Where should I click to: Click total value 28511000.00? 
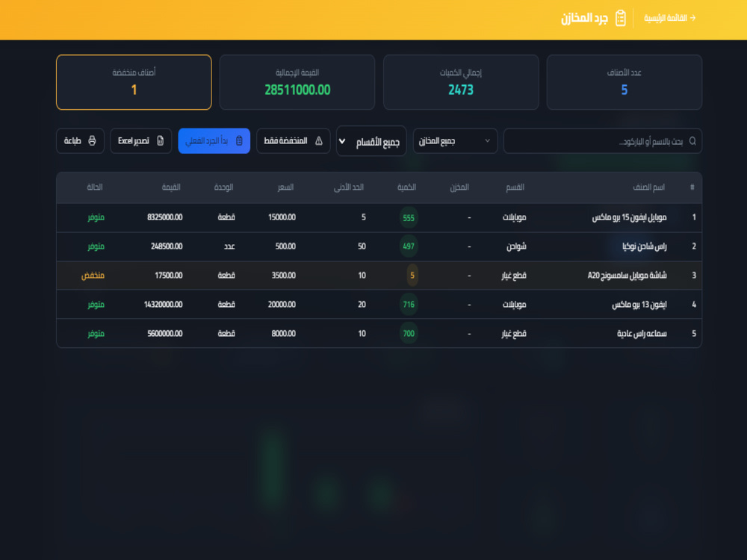(x=297, y=90)
